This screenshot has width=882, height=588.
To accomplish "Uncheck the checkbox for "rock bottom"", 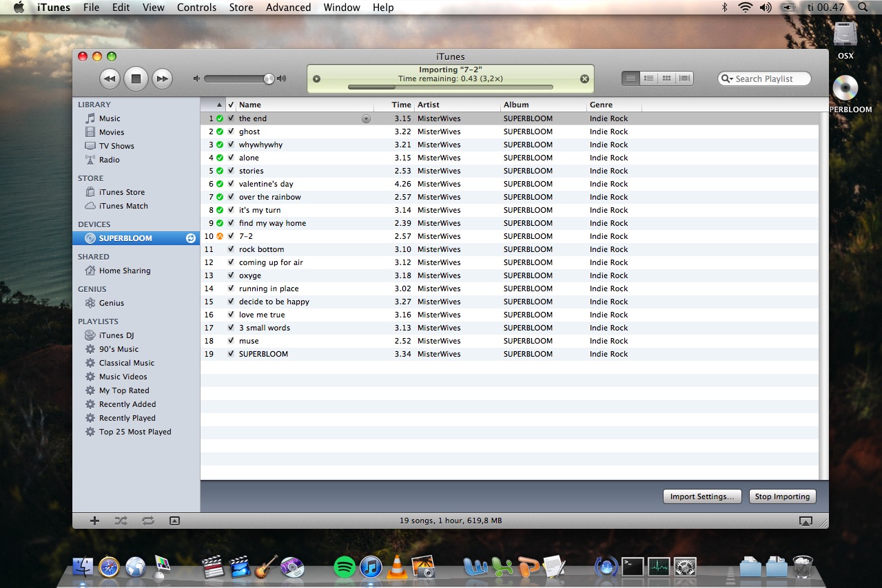I will pyautogui.click(x=231, y=249).
